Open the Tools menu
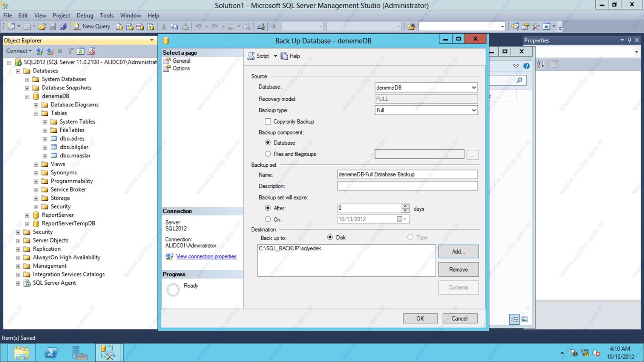This screenshot has height=362, width=644. (107, 15)
